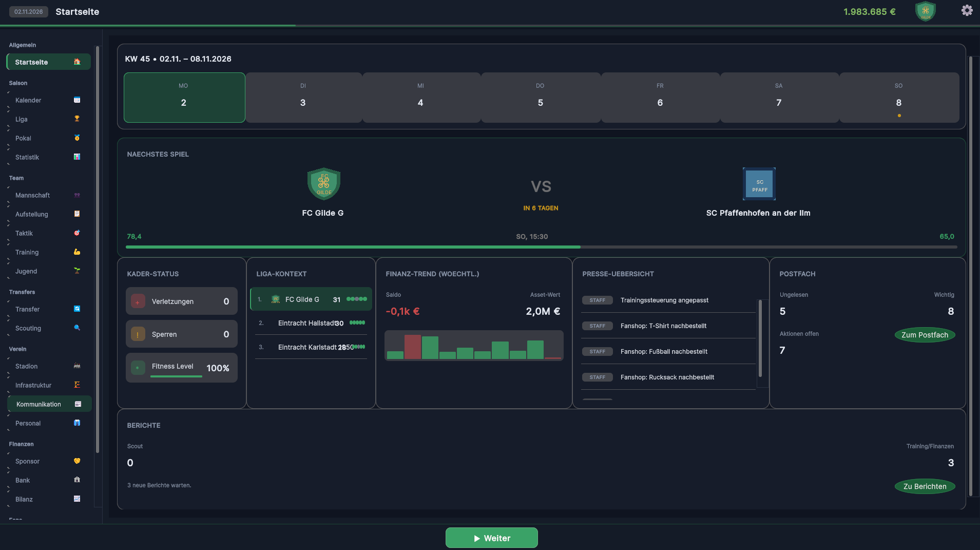Click Zu Berichten button
The width and height of the screenshot is (980, 550).
pos(925,486)
